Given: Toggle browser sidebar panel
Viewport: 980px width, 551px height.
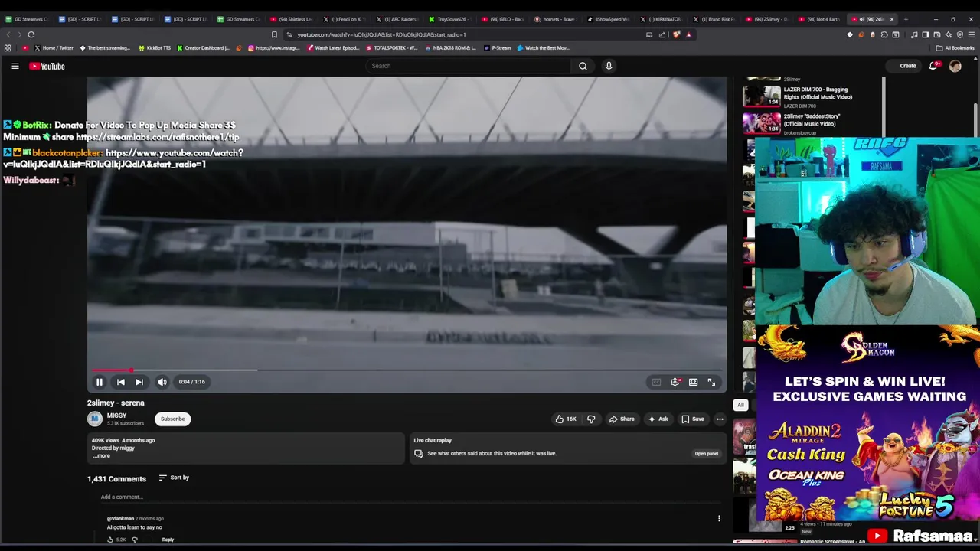Looking at the screenshot, I should 925,34.
